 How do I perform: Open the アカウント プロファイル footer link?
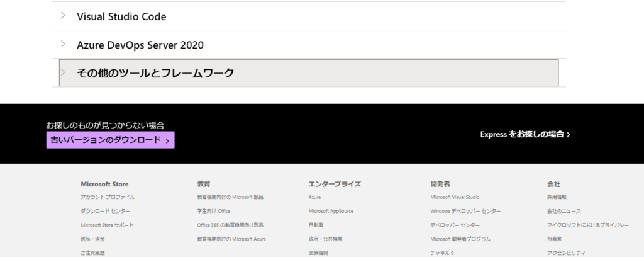(x=108, y=197)
